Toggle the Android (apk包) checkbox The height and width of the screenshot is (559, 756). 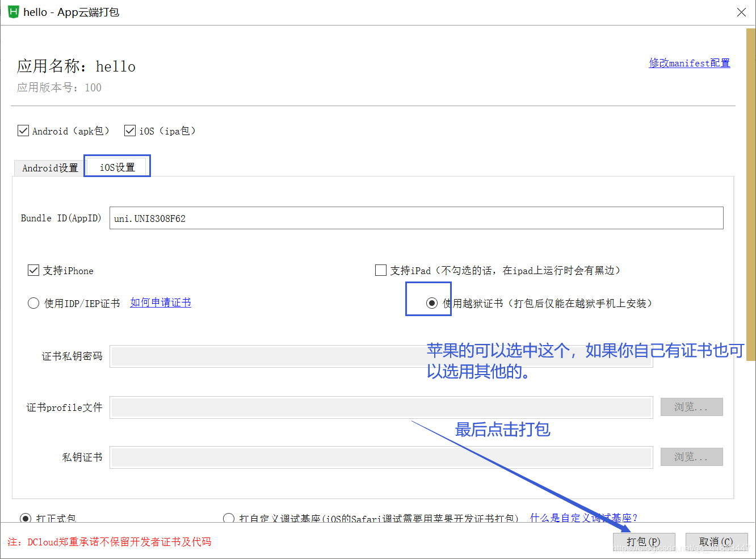[23, 131]
